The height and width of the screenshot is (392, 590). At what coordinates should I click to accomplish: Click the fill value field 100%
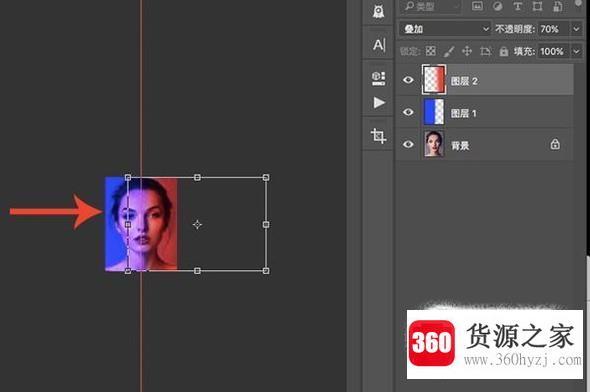click(x=554, y=51)
